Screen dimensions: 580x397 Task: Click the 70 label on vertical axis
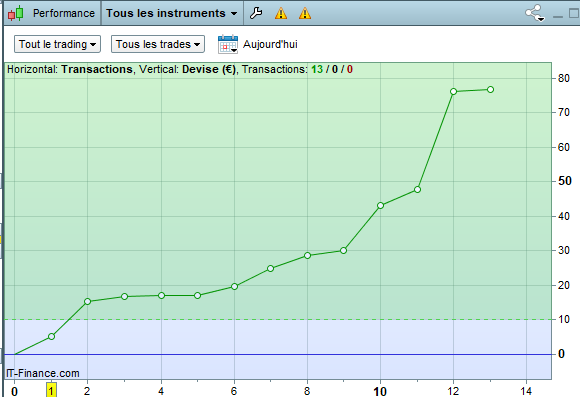click(x=564, y=112)
